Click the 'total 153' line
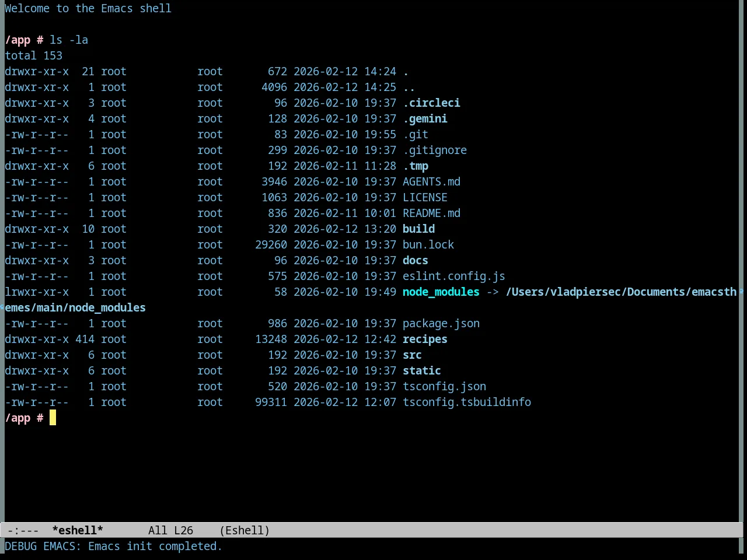Viewport: 747px width, 560px height. click(33, 55)
